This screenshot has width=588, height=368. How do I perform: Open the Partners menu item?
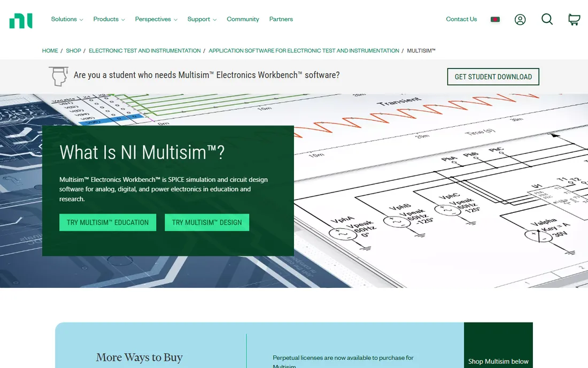click(x=281, y=19)
